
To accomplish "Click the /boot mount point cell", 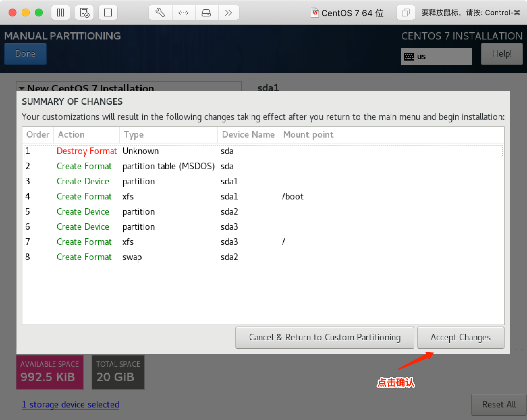I will point(292,197).
